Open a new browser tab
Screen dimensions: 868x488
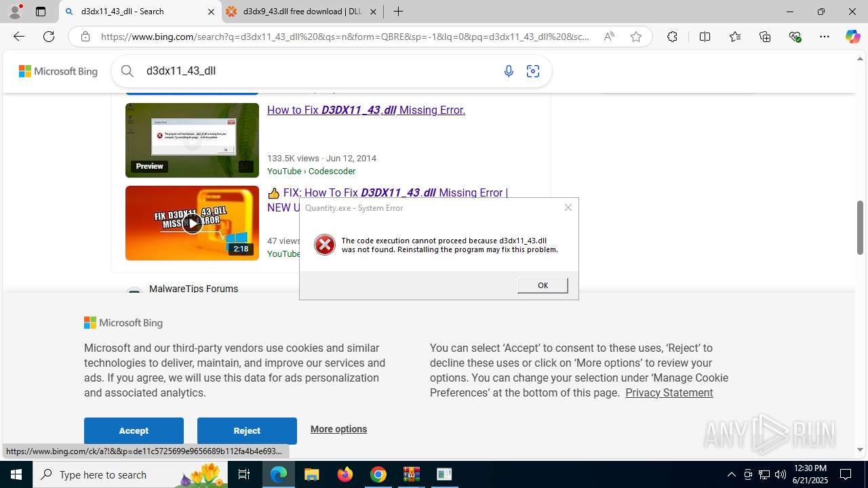399,12
